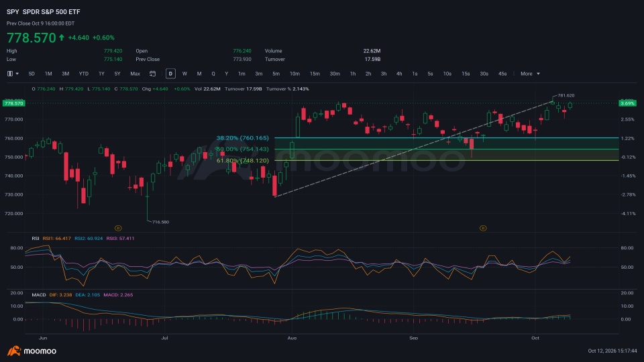Select the YTD range
The image size is (644, 362).
tap(84, 74)
